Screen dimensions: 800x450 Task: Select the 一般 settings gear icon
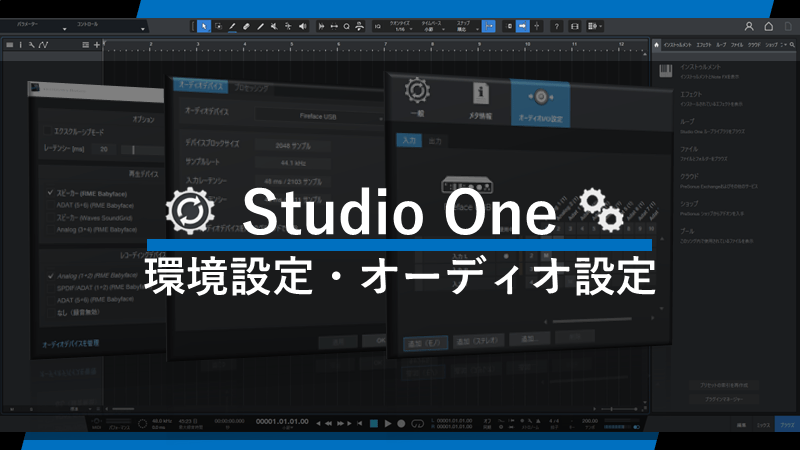click(x=417, y=96)
